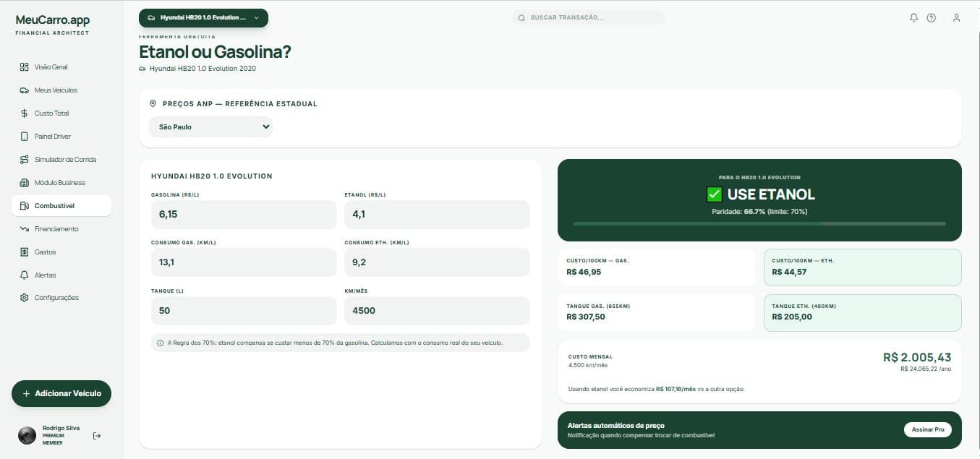Open Simulador de Corrida menu item
This screenshot has width=980, height=459.
tap(61, 160)
